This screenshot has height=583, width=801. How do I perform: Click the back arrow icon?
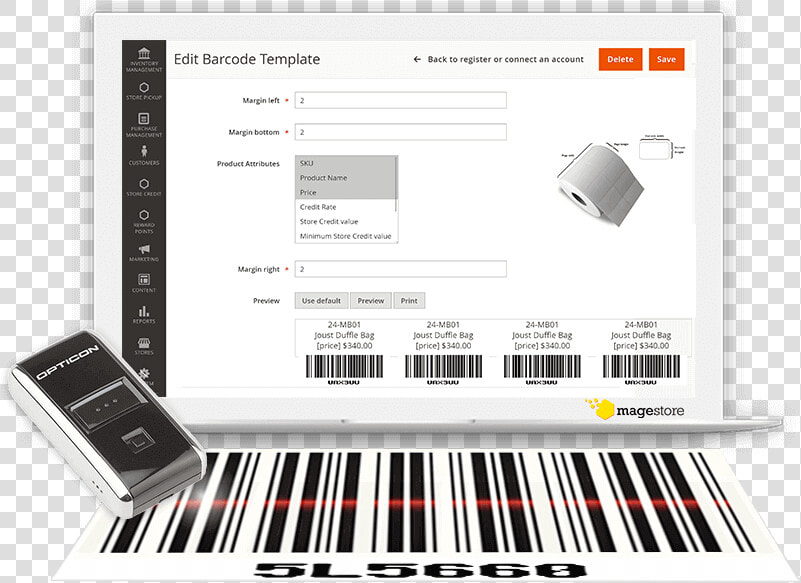tap(417, 59)
